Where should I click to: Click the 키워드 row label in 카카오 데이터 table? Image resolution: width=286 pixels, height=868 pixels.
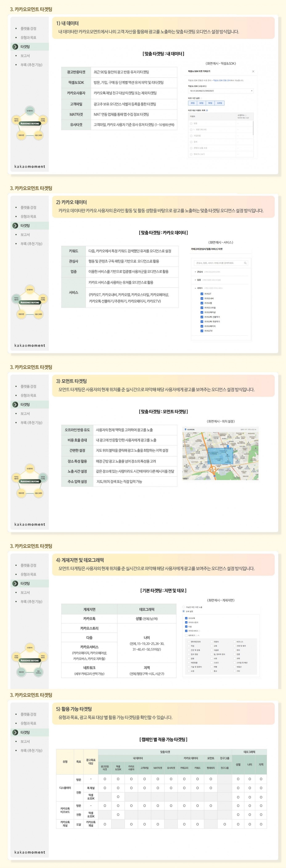pyautogui.click(x=73, y=251)
